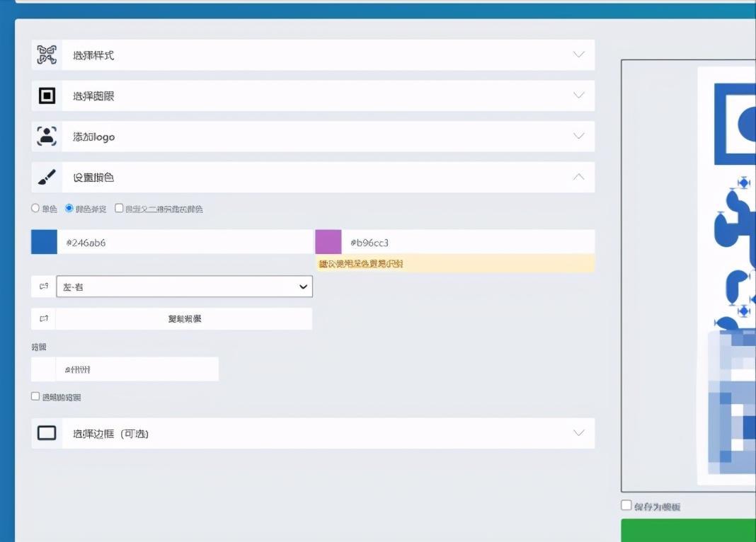Select the single color radio button

35,209
